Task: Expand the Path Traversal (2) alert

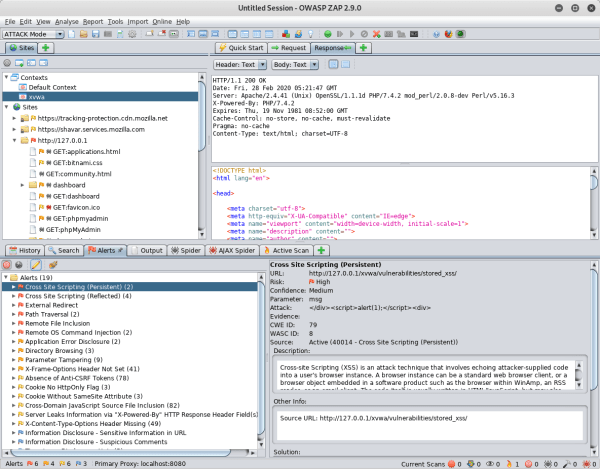Action: [13, 314]
